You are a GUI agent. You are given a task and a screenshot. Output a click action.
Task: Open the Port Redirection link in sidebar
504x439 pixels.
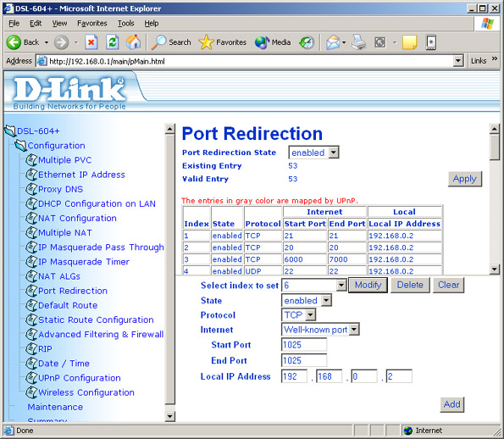click(x=73, y=291)
